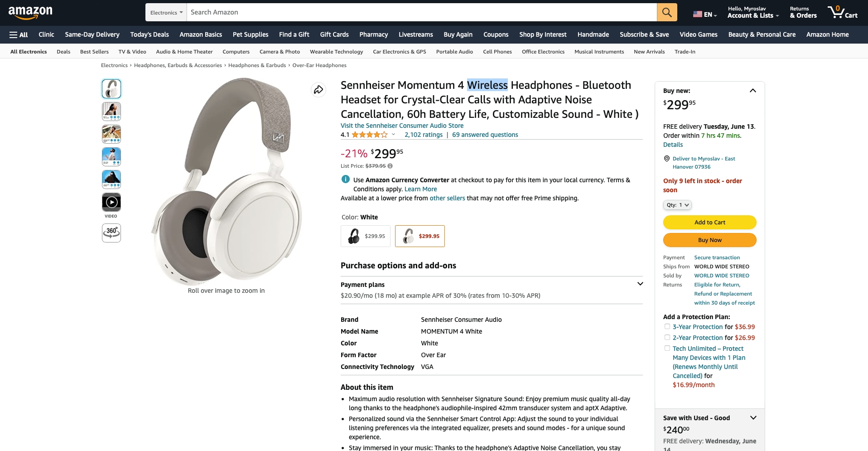The width and height of the screenshot is (868, 451).
Task: Open Today's Deals in the navigation bar
Action: tap(149, 34)
